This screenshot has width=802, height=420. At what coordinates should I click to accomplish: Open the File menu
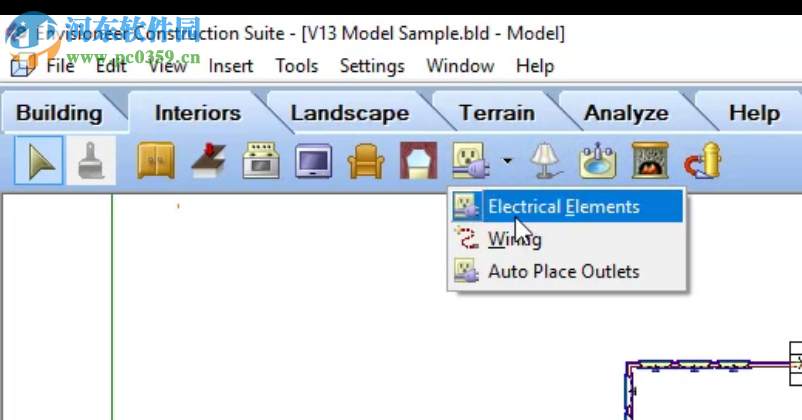[x=60, y=65]
